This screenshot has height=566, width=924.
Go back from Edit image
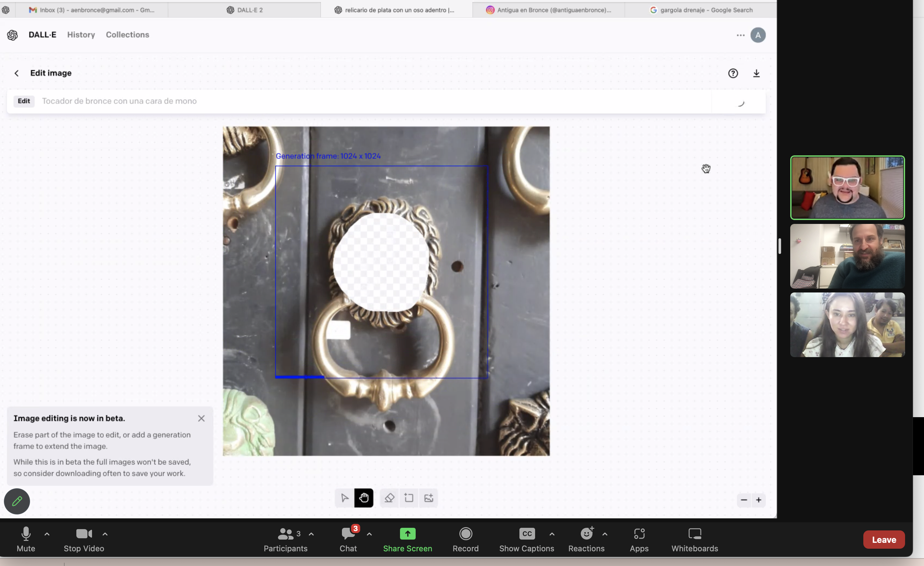[x=17, y=73]
